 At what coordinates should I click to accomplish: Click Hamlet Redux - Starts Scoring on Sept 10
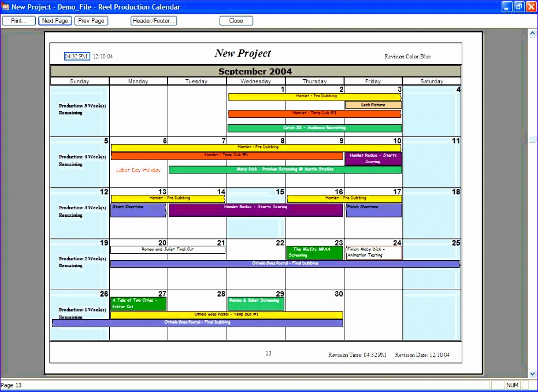click(373, 158)
